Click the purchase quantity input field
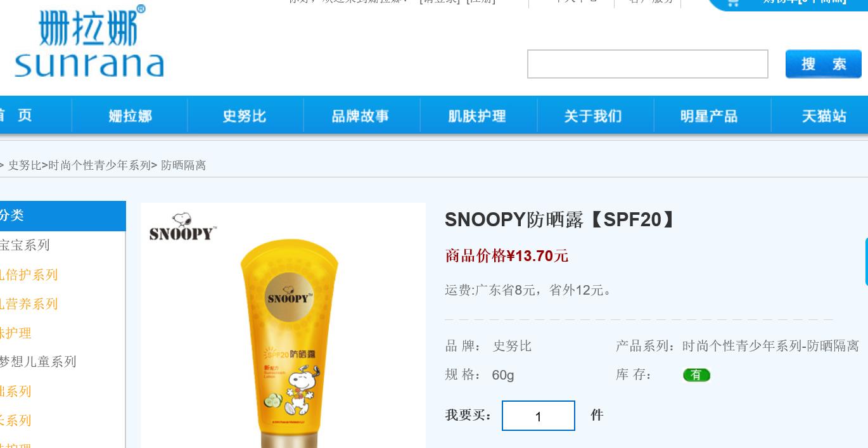This screenshot has width=868, height=448. coord(539,416)
